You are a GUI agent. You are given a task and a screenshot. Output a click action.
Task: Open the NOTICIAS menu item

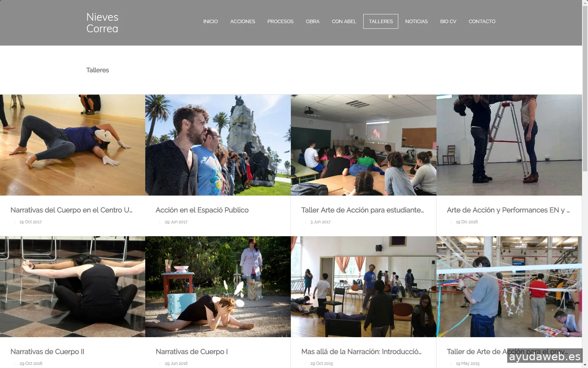pyautogui.click(x=416, y=21)
